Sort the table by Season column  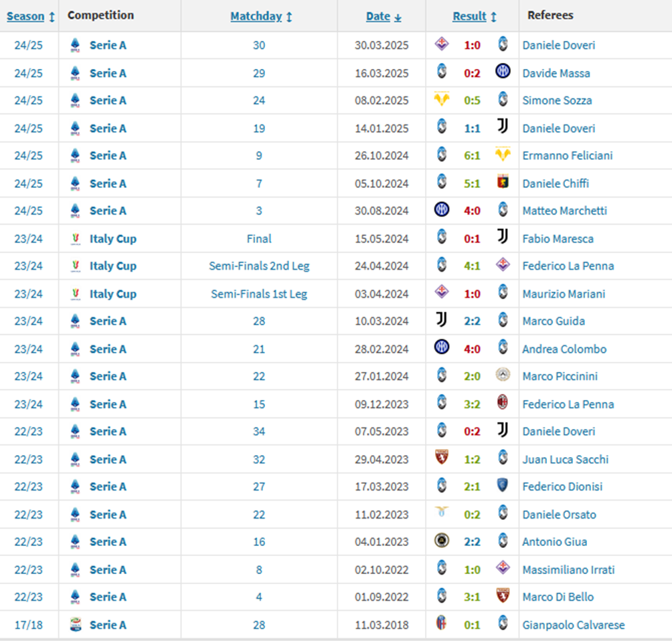click(31, 16)
